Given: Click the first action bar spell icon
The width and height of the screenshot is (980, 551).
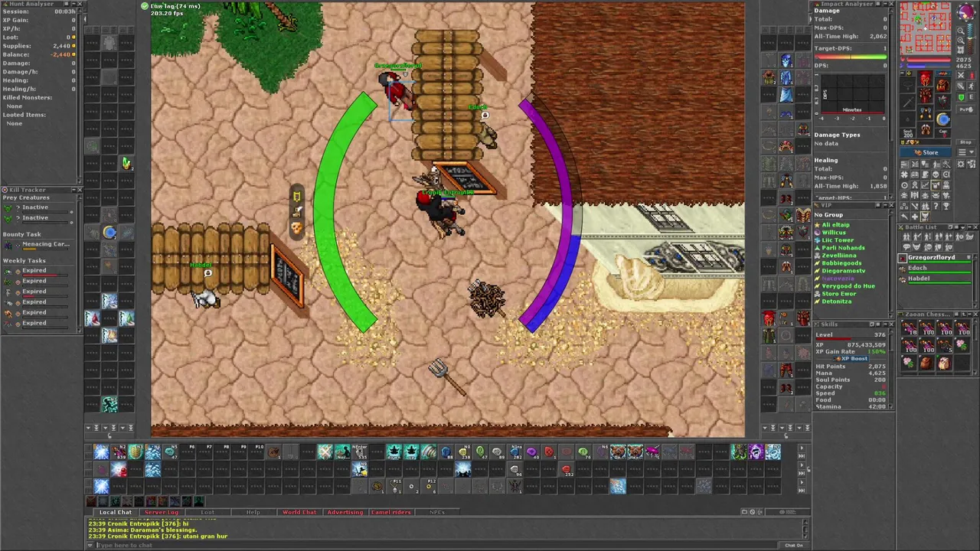Looking at the screenshot, I should point(101,452).
